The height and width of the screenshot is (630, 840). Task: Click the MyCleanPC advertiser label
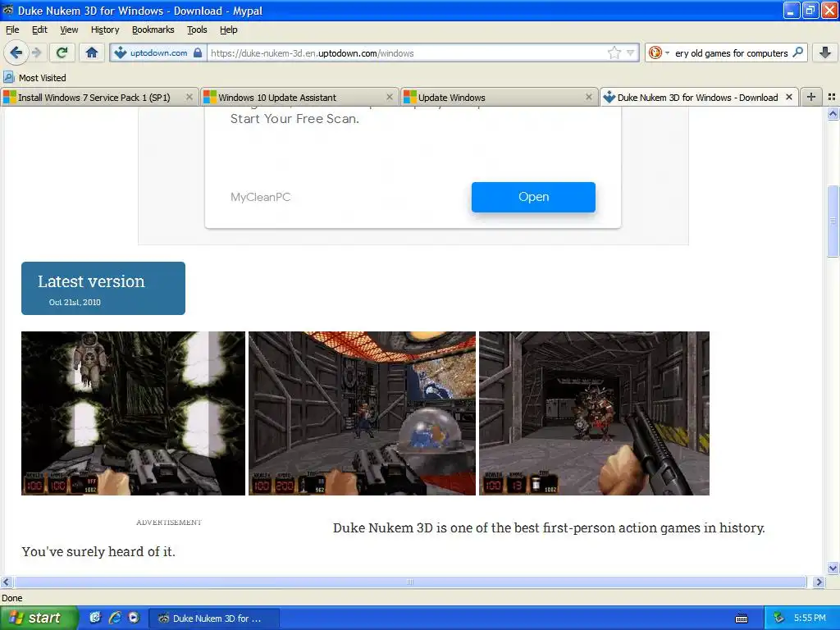point(260,197)
